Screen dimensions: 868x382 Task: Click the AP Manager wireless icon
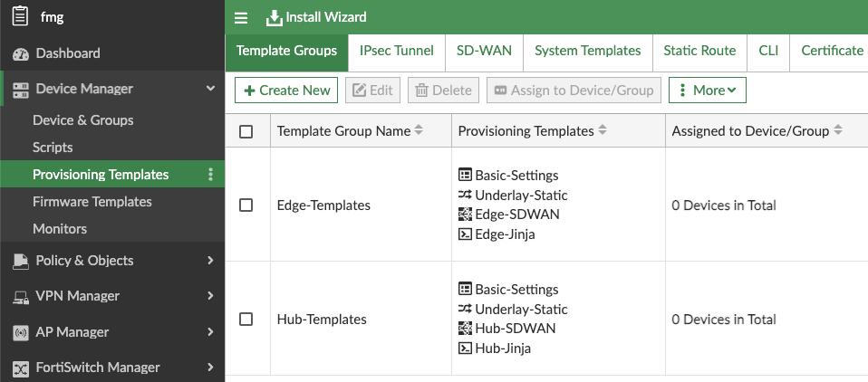[21, 333]
